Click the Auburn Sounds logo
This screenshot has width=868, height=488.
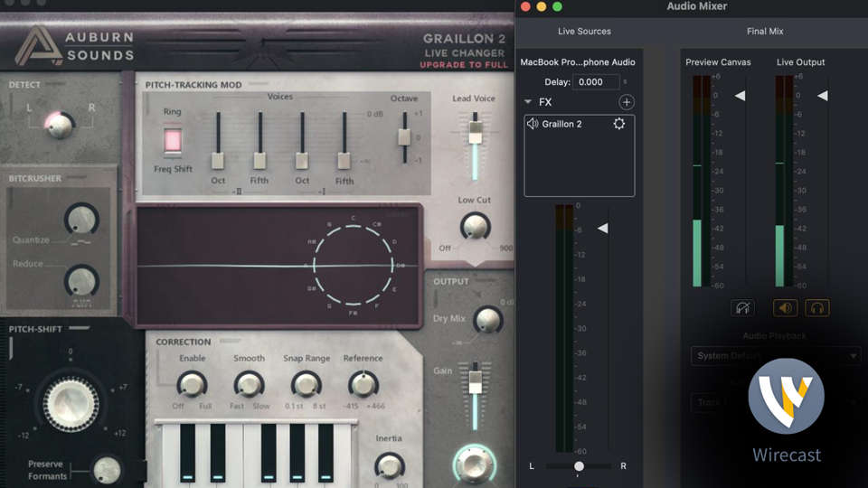[x=74, y=45]
